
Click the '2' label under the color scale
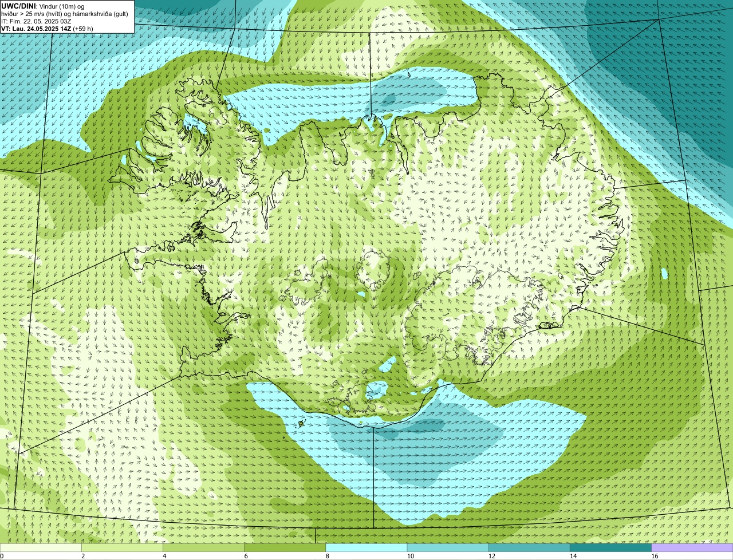coord(83,556)
